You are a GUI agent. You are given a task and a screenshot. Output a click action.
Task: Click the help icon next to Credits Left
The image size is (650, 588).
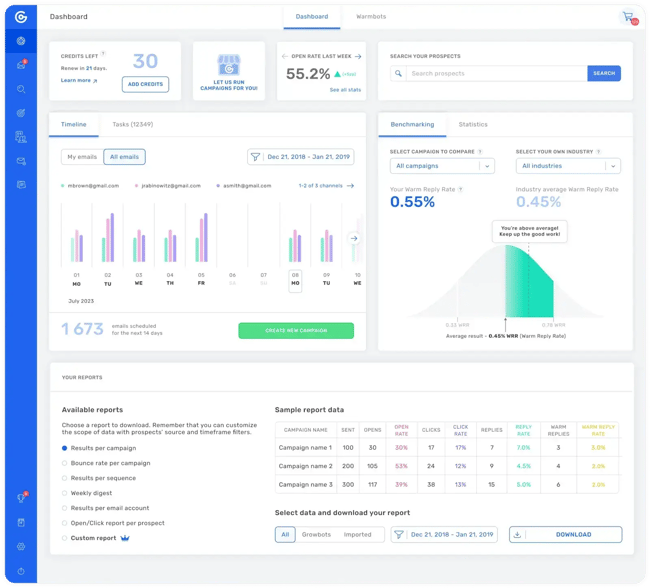point(103,53)
